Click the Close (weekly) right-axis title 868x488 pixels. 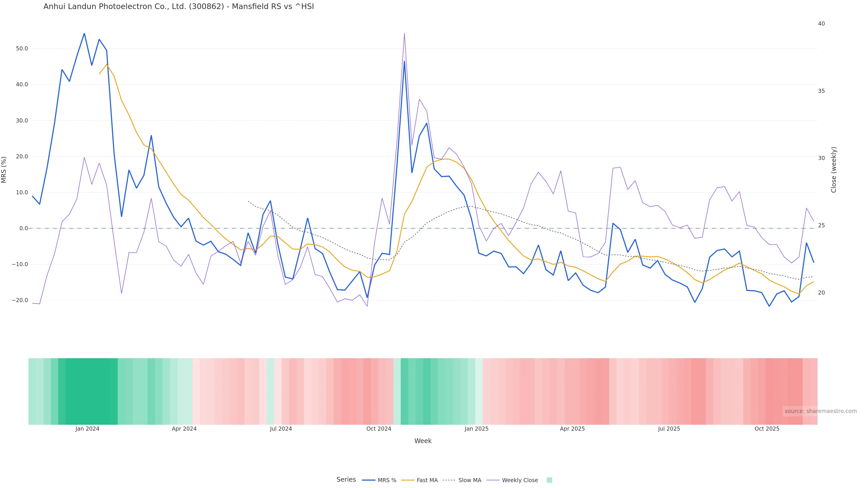(834, 170)
